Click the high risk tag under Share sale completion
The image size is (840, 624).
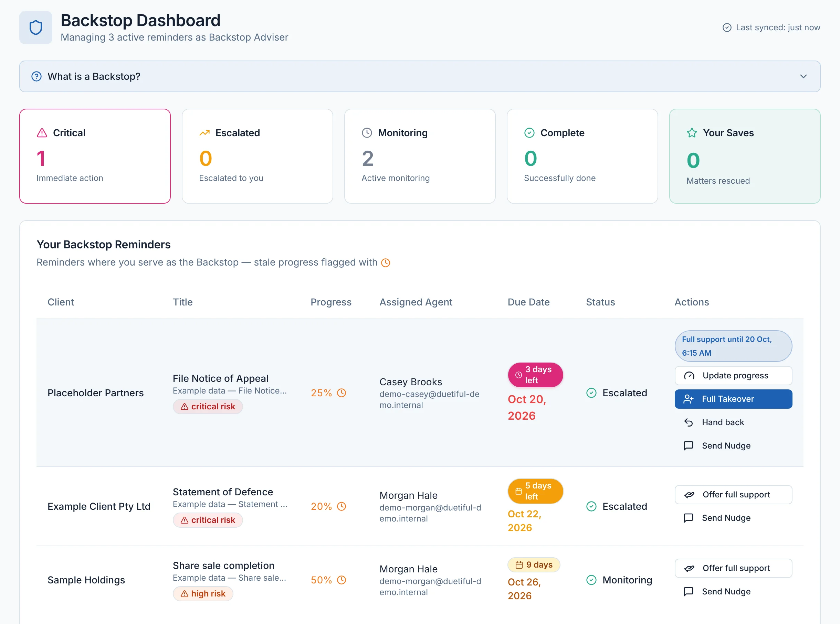(x=203, y=593)
